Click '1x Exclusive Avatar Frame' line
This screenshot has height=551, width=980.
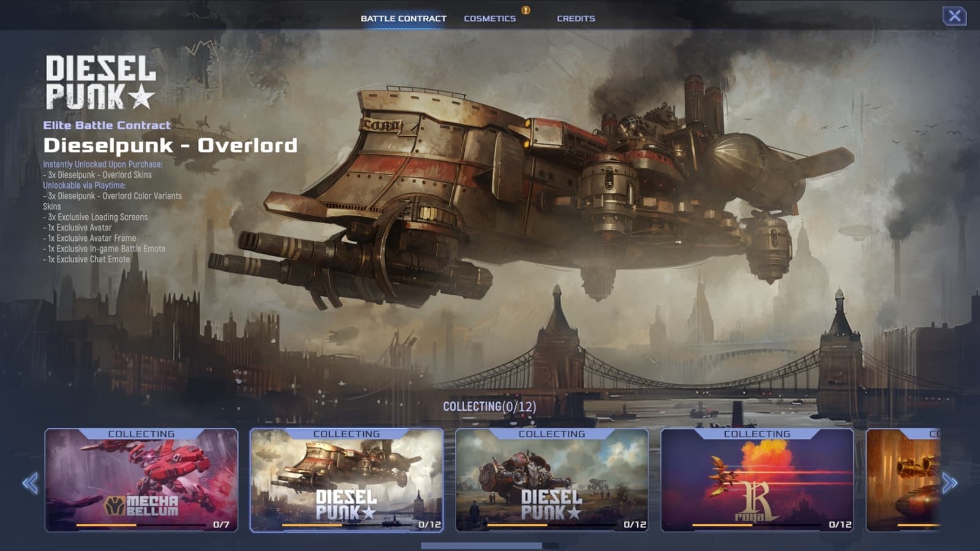(x=89, y=238)
